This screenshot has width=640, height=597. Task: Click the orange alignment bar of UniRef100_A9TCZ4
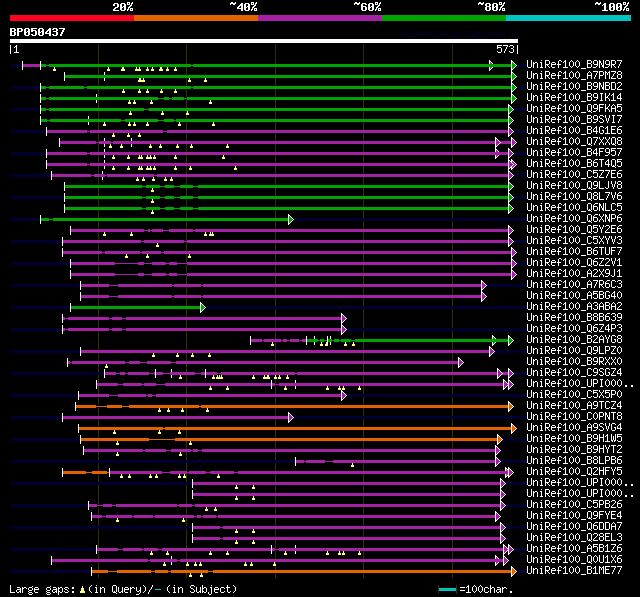pyautogui.click(x=293, y=407)
